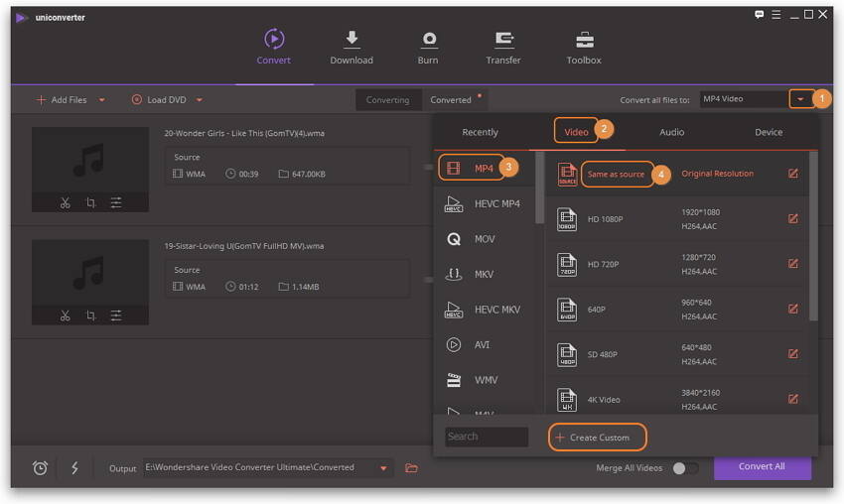Choose the 640P preset row
The width and height of the screenshot is (844, 504).
[675, 310]
